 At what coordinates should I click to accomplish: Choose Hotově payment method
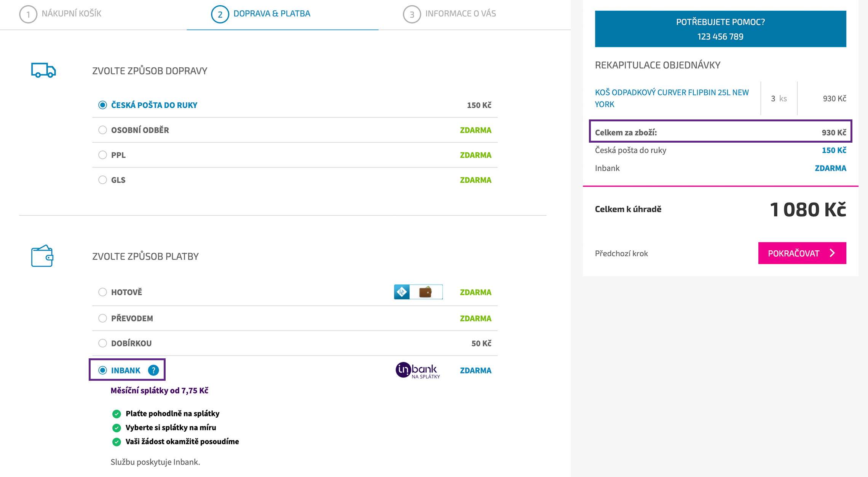click(x=102, y=292)
